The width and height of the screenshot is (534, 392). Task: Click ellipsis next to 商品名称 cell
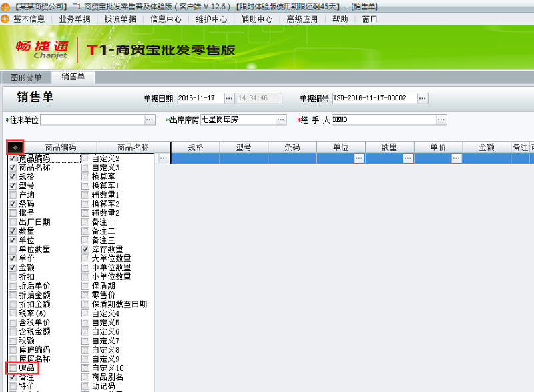click(x=164, y=158)
